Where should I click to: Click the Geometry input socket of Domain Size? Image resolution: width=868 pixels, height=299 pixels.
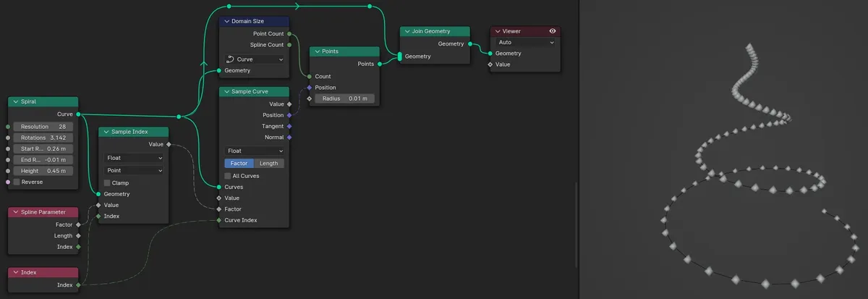[219, 71]
